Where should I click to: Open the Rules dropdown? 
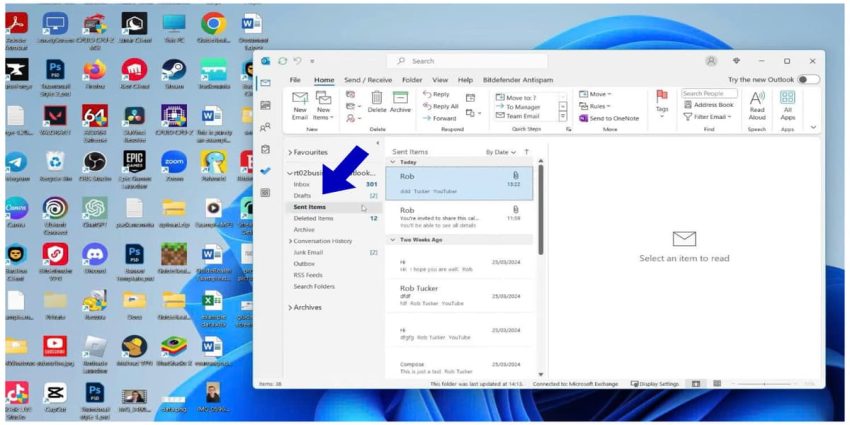[x=595, y=106]
